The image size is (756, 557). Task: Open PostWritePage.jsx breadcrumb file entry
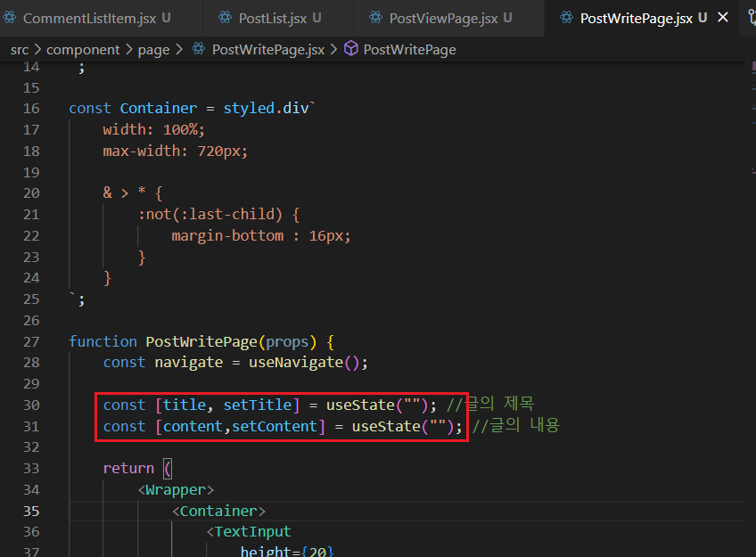click(268, 50)
